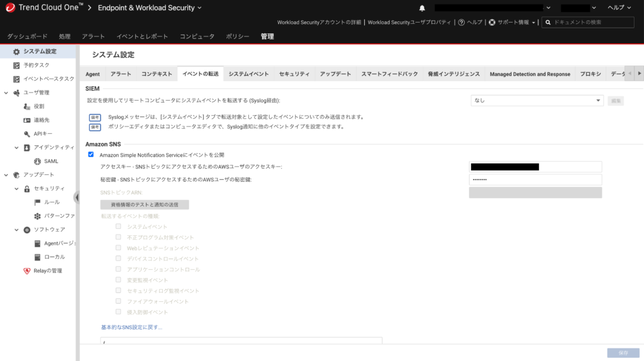Click the 連絡先 contact card icon

point(26,120)
